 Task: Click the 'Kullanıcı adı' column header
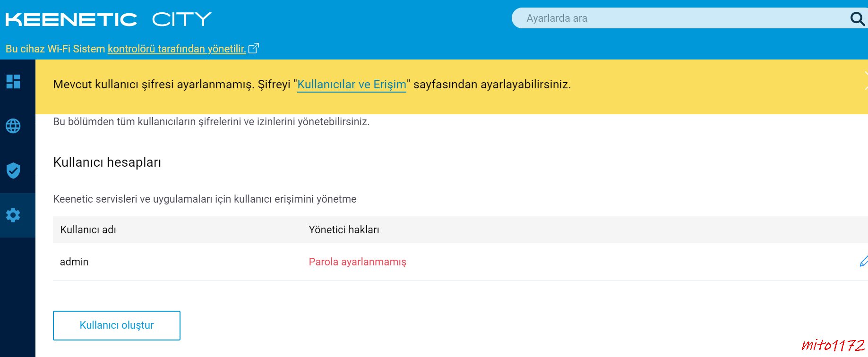coord(88,229)
